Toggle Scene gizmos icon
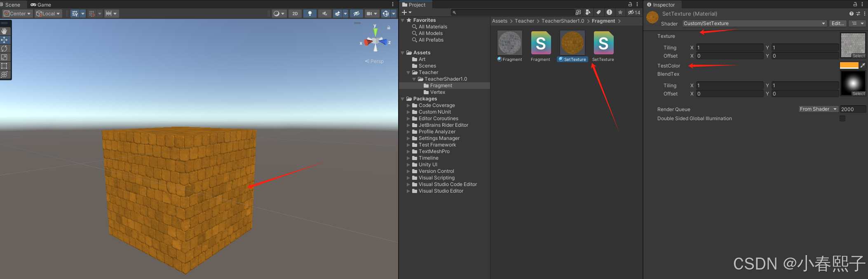The height and width of the screenshot is (279, 868). (386, 14)
